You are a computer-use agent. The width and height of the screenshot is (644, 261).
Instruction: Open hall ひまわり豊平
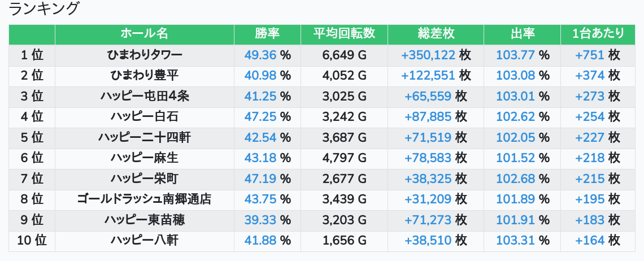[x=144, y=76]
